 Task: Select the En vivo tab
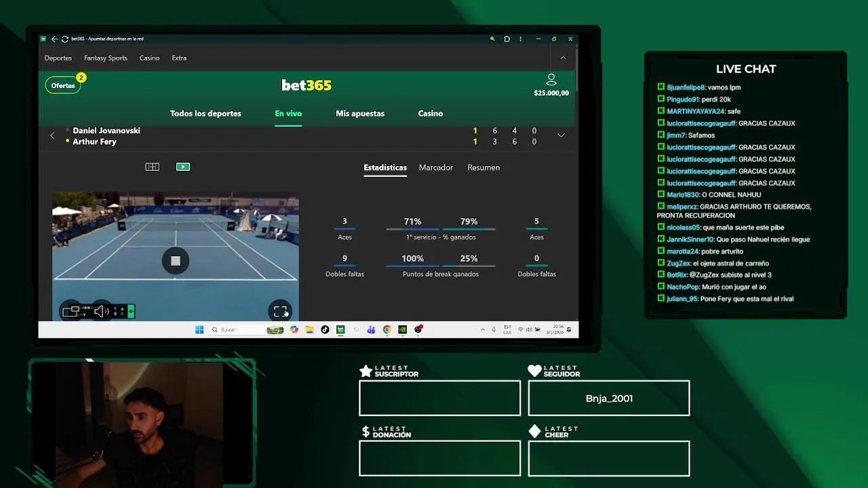pyautogui.click(x=288, y=113)
